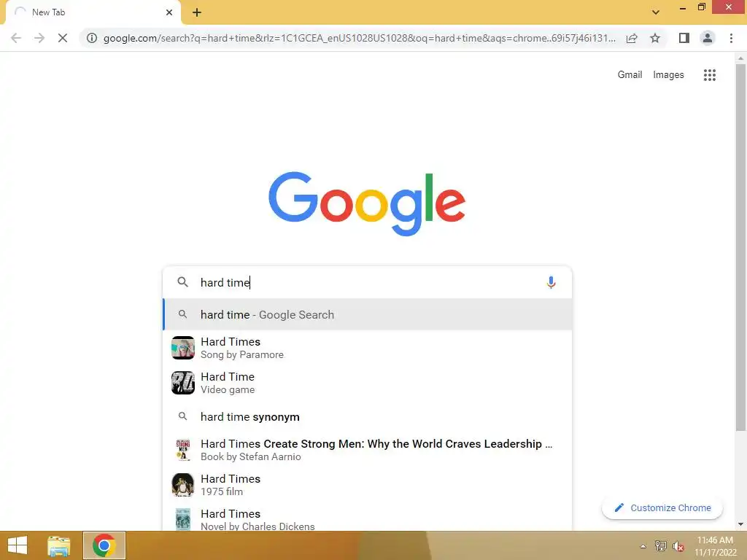Screen dimensions: 747x560
Task: Click the Hard Time video game thumbnail
Action: [183, 383]
